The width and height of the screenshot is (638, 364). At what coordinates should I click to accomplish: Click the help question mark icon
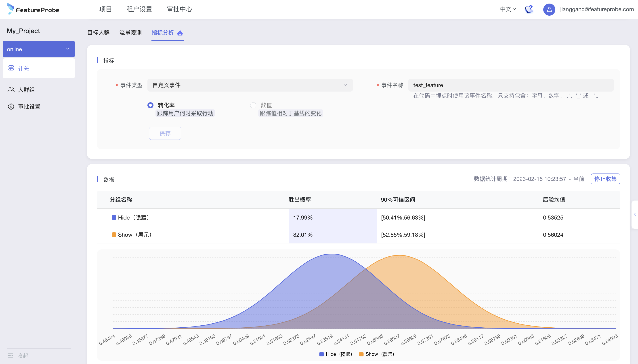tap(529, 9)
